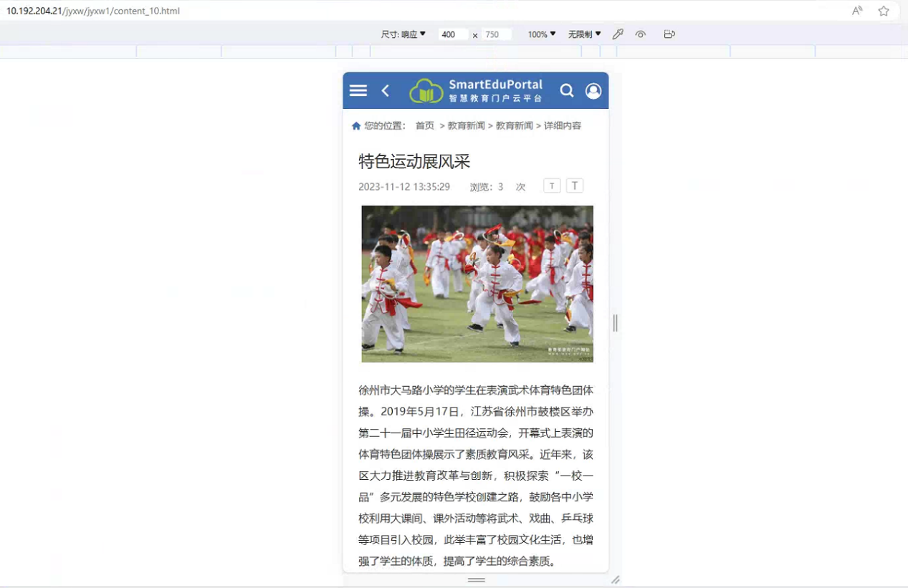Open the hamburger menu in portal header
The height and width of the screenshot is (588, 908).
(x=358, y=90)
